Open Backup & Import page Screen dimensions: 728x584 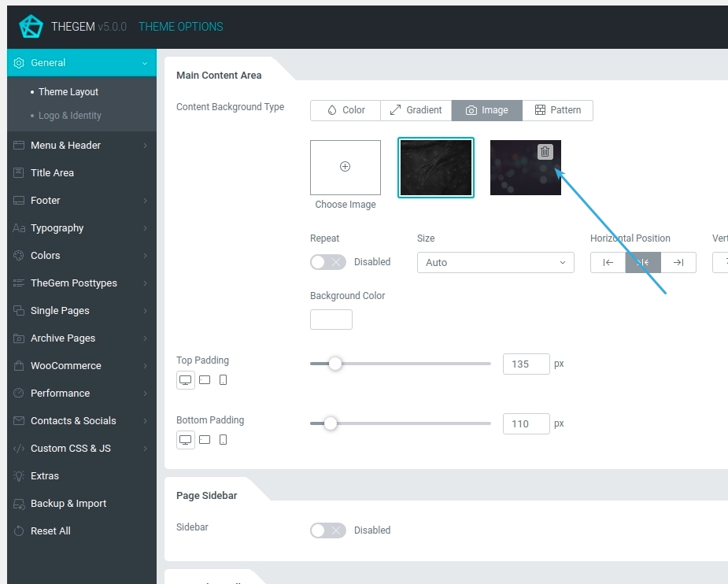click(68, 504)
